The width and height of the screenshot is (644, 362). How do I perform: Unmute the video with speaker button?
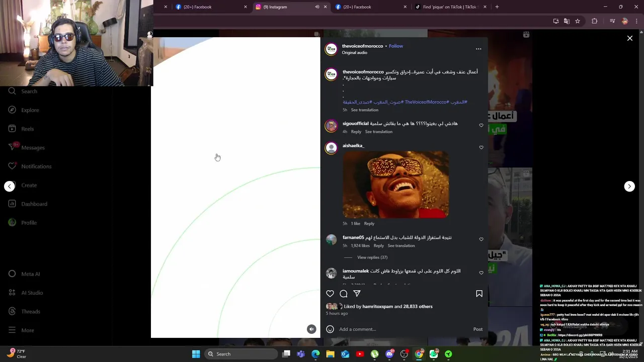coord(311,329)
